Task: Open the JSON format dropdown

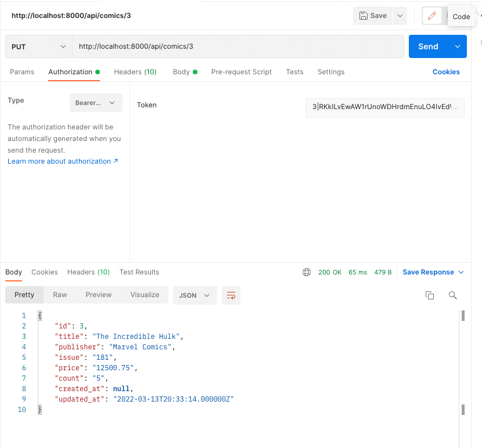Action: pos(195,295)
